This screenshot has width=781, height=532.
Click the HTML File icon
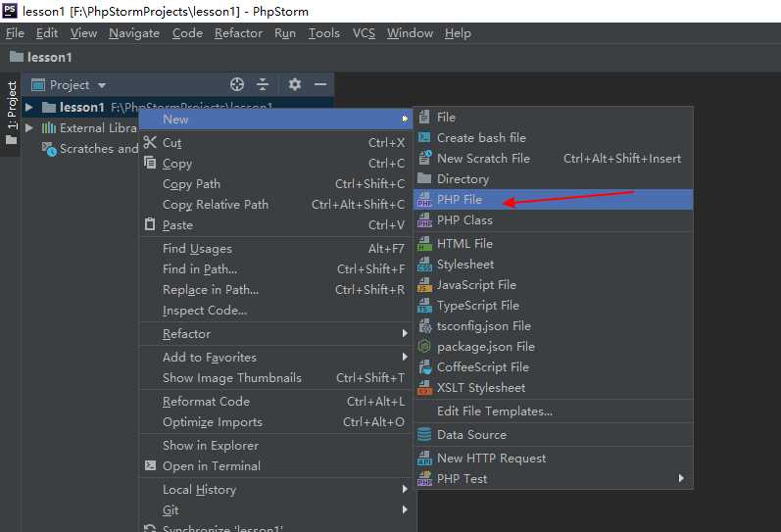(x=424, y=244)
